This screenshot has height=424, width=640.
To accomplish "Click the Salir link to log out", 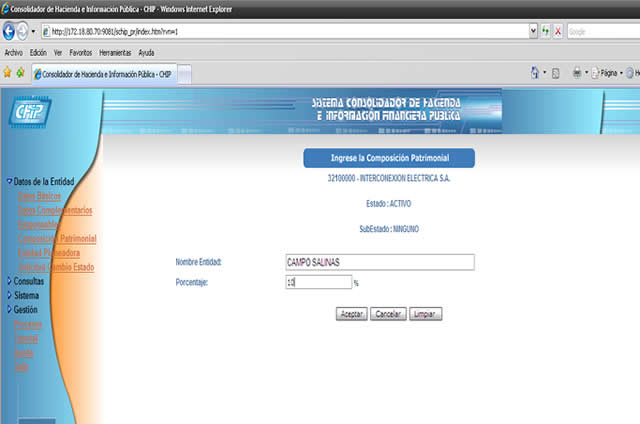I will click(x=21, y=367).
